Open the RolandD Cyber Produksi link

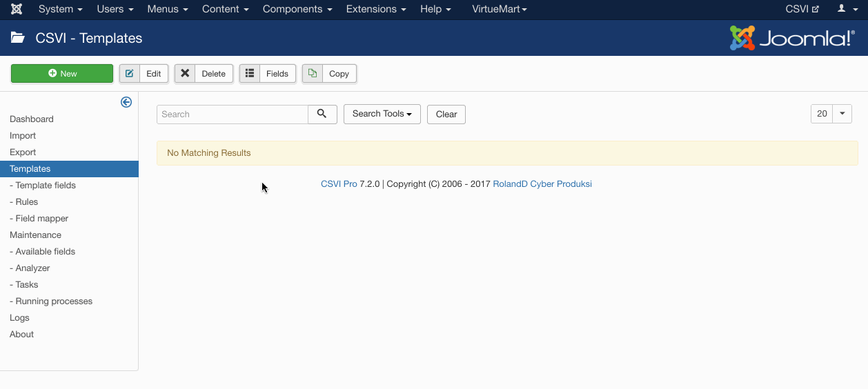point(542,184)
